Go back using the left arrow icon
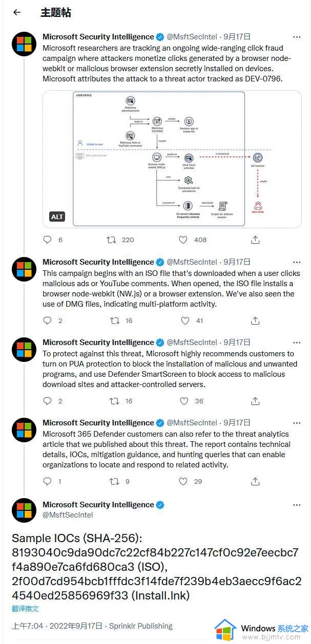The image size is (311, 644). click(17, 12)
